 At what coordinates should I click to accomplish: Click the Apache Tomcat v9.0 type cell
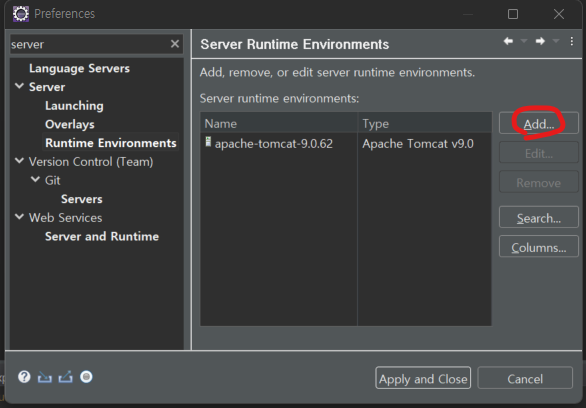pyautogui.click(x=418, y=143)
